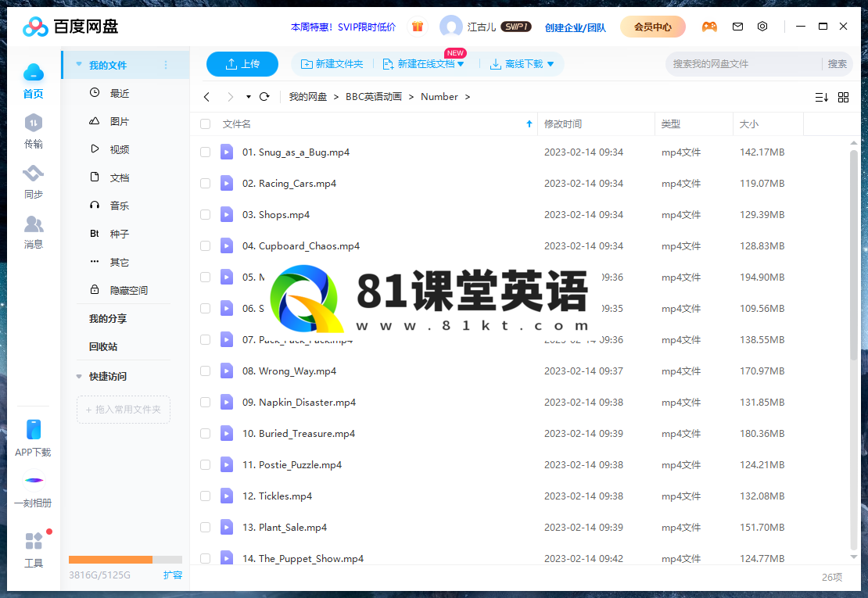Screen dimensions: 868x598
Task: Click the storage usage progress bar
Action: coord(125,559)
